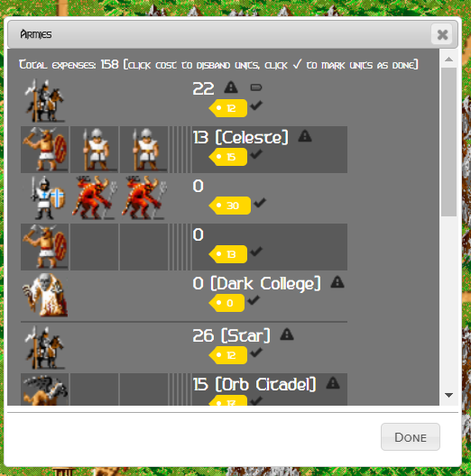Click the Done button
This screenshot has height=476, width=471.
coord(411,437)
